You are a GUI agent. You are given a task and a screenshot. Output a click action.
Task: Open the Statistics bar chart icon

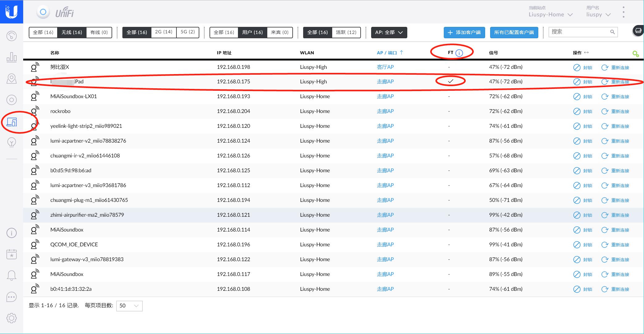tap(11, 57)
